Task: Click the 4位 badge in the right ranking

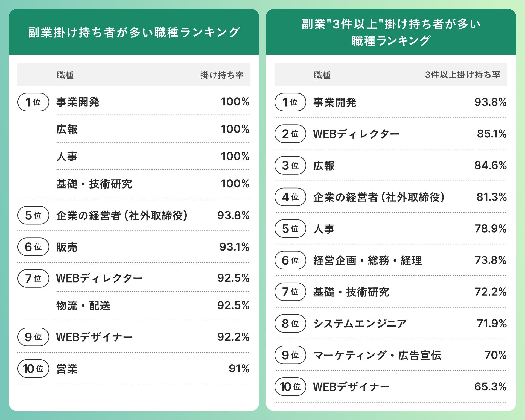Action: point(290,197)
